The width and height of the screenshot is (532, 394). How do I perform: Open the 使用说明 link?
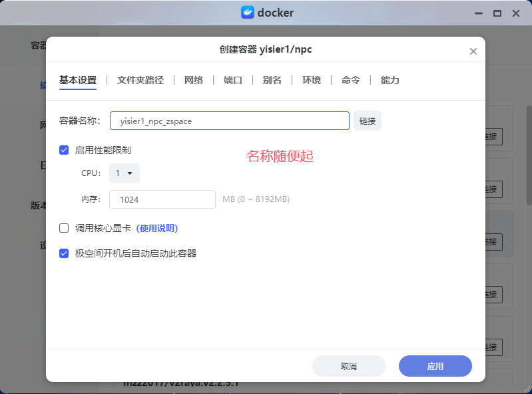point(157,228)
